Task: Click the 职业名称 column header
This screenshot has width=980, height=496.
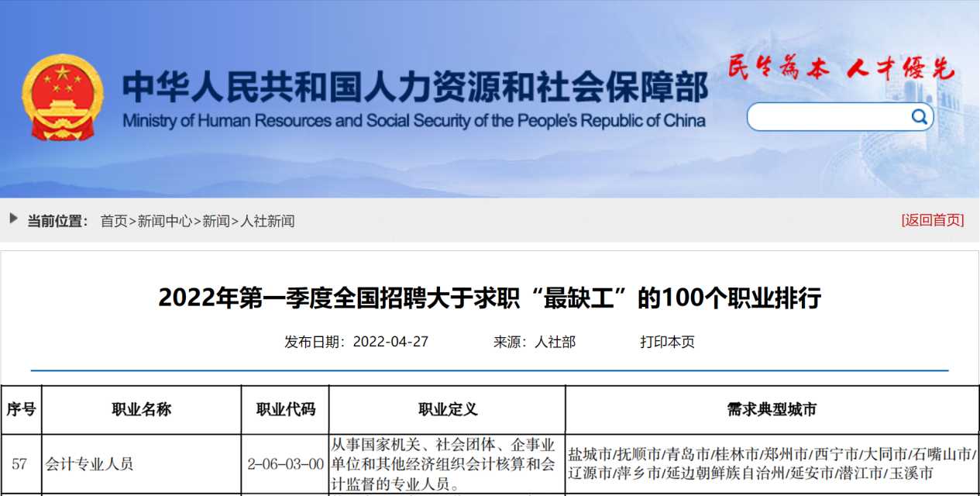Action: pyautogui.click(x=141, y=410)
